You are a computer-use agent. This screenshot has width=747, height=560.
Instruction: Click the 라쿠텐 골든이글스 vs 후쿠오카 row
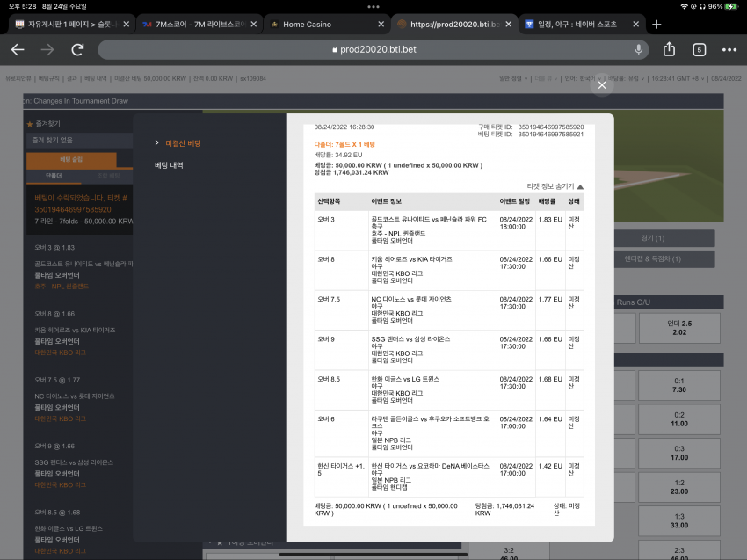coord(449,433)
